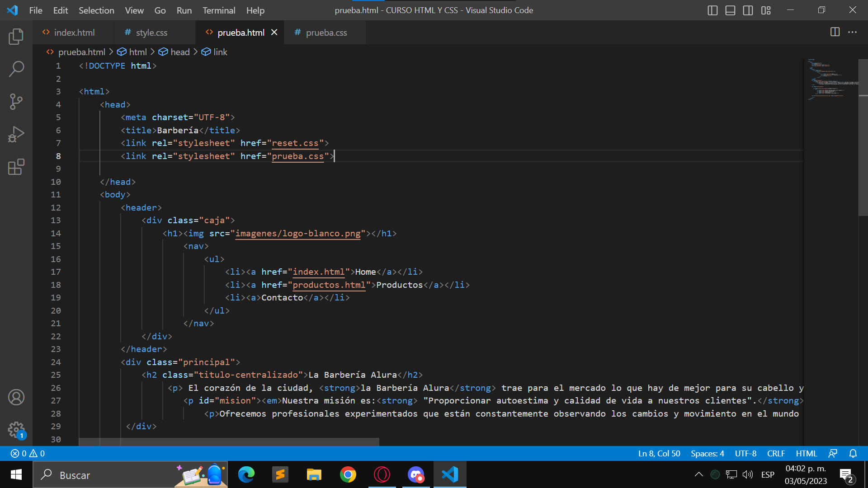Open the View menu

(134, 10)
